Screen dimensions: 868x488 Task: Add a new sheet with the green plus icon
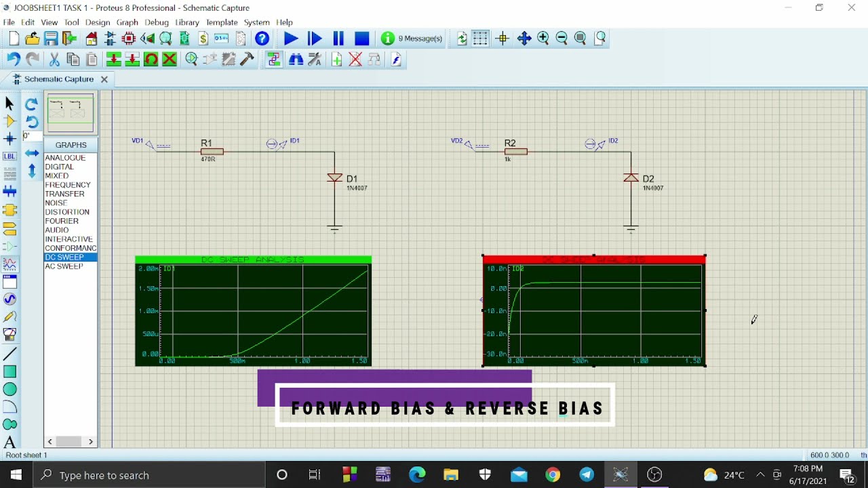[337, 60]
